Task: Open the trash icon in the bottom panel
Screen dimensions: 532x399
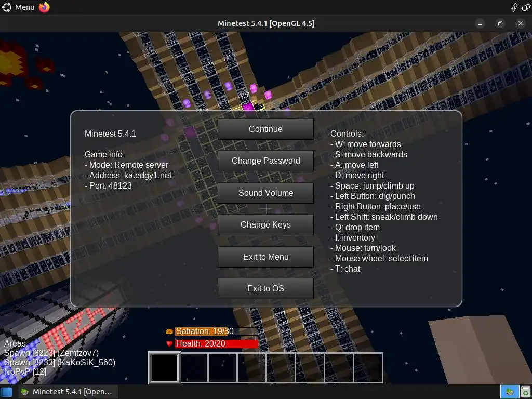Action: (526, 392)
